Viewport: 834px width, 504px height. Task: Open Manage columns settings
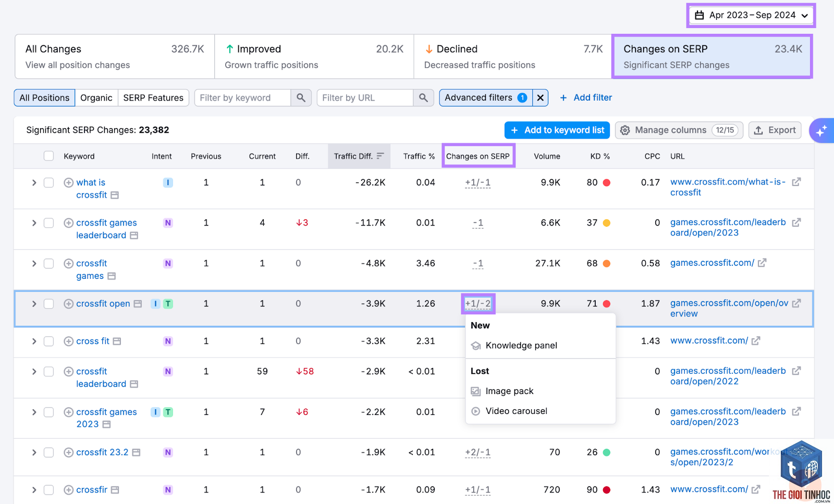(x=679, y=130)
